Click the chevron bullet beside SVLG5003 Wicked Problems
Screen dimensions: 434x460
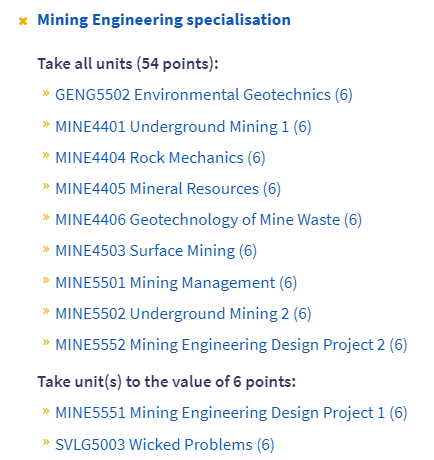pyautogui.click(x=46, y=442)
